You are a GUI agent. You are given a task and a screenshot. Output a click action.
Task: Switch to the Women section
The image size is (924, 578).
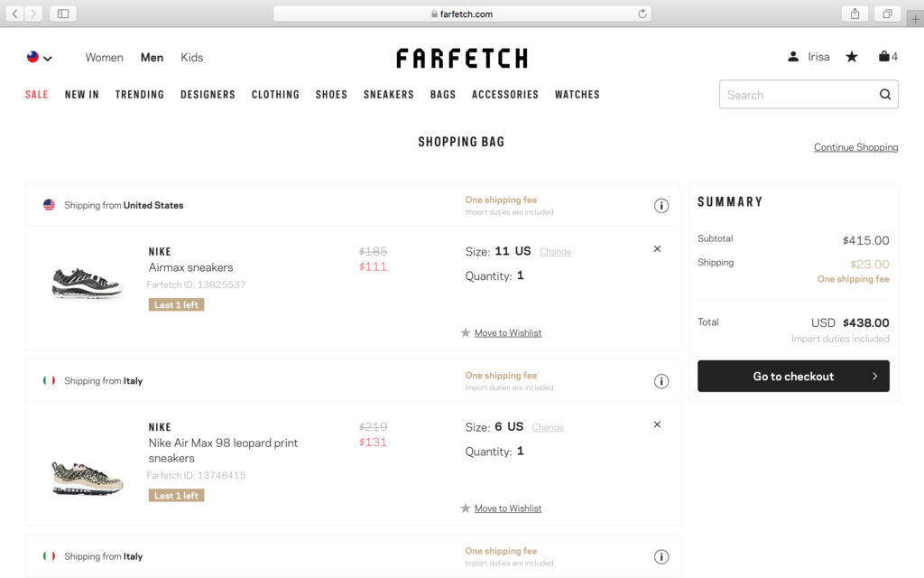pyautogui.click(x=105, y=57)
